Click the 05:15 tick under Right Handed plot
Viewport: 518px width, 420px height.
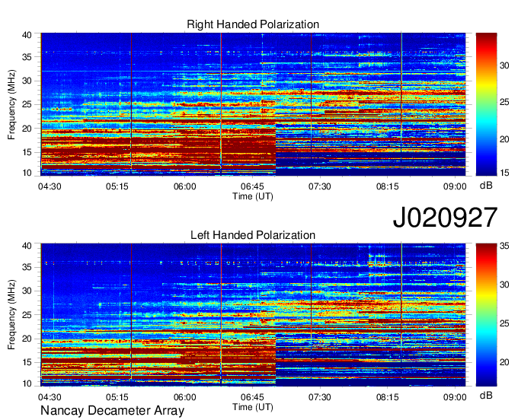coord(117,186)
